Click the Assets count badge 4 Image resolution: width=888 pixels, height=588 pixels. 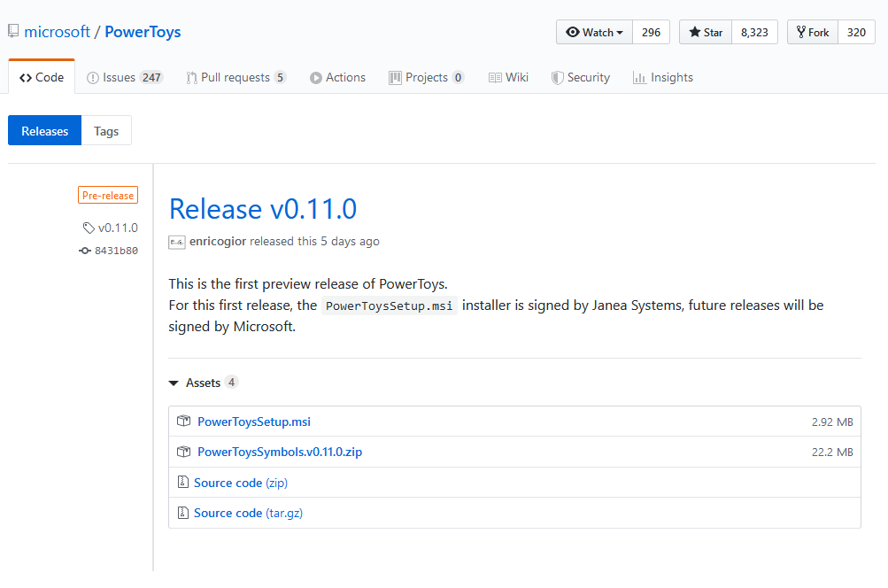click(231, 382)
